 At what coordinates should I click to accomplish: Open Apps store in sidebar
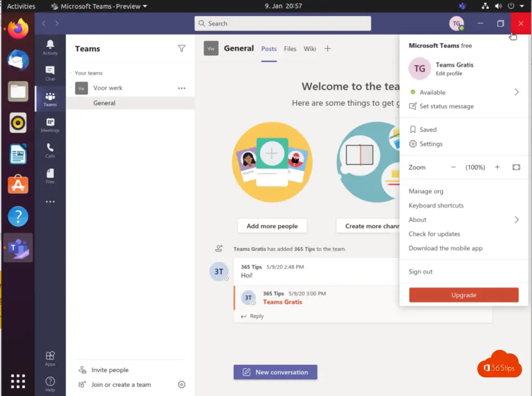tap(50, 358)
